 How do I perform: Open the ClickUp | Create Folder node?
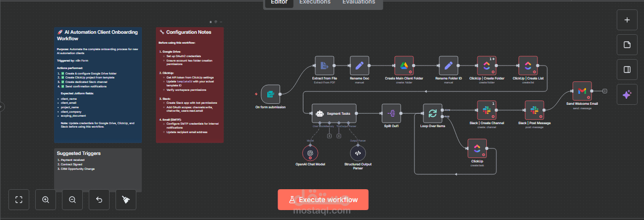pyautogui.click(x=486, y=65)
